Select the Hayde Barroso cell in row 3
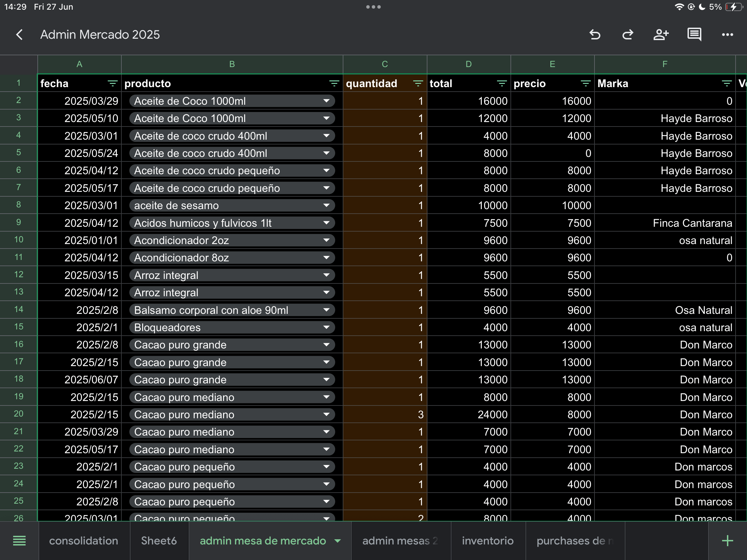Image resolution: width=747 pixels, height=560 pixels. tap(665, 118)
